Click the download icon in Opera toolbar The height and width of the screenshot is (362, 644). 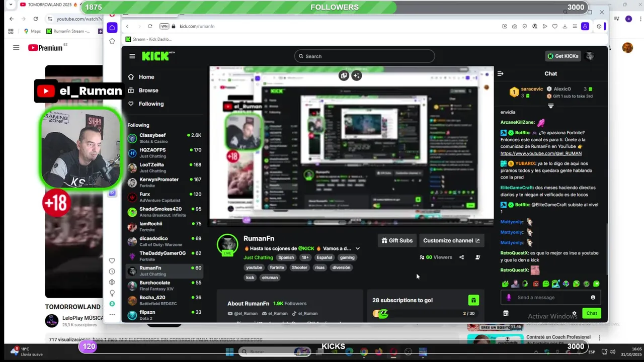point(565,26)
